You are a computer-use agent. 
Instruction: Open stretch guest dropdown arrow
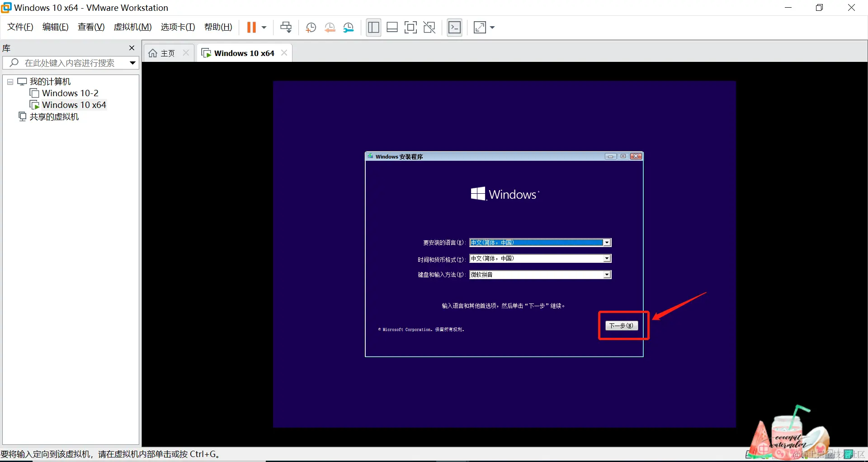tap(492, 28)
